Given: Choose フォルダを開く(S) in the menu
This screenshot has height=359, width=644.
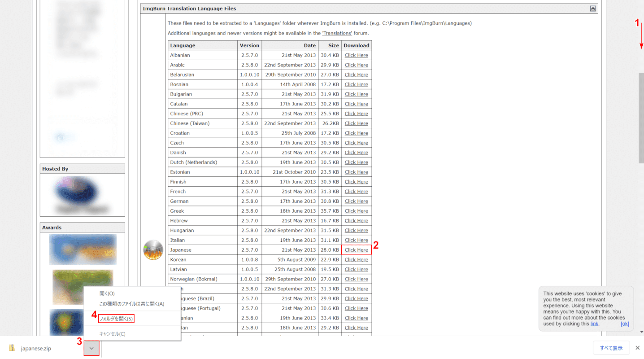Looking at the screenshot, I should (x=116, y=319).
